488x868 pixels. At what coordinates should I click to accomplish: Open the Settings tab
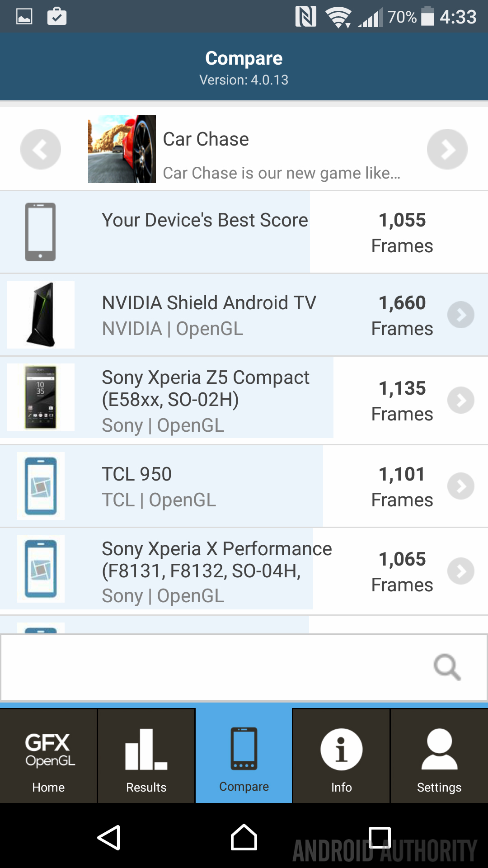tap(439, 755)
